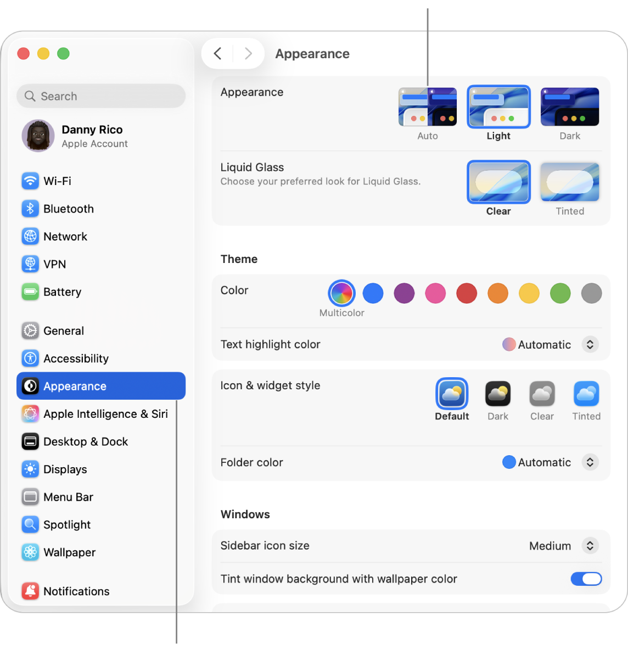Image resolution: width=628 pixels, height=672 pixels.
Task: Open the Battery icon
Action: [30, 292]
